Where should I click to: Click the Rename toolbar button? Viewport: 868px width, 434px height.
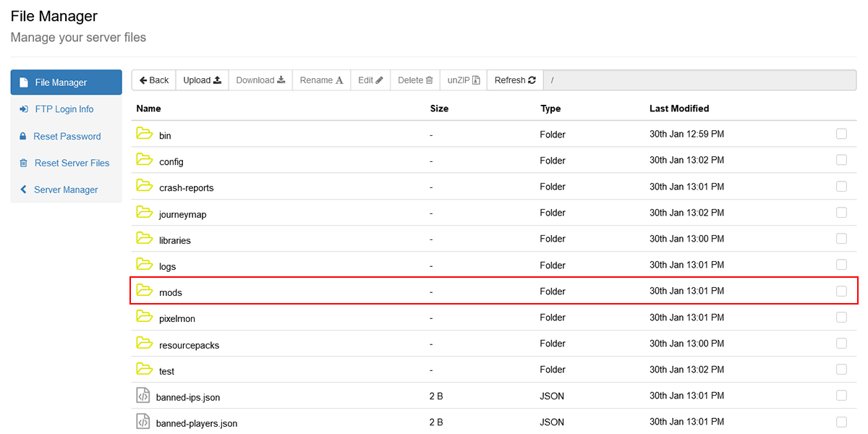pyautogui.click(x=322, y=80)
